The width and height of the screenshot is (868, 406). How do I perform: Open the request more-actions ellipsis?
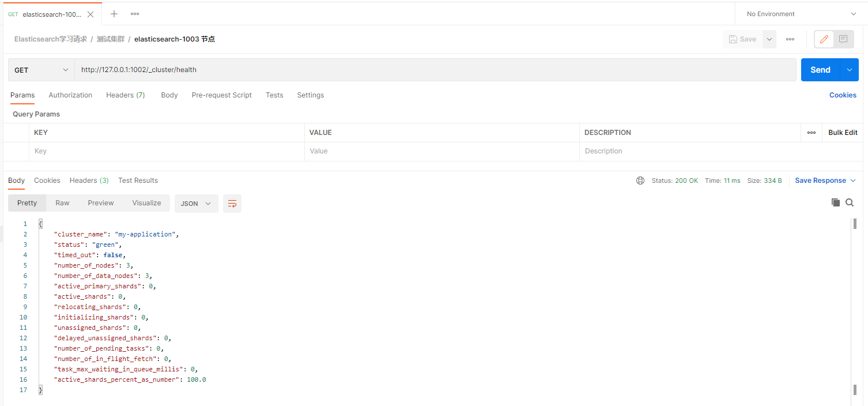(x=790, y=39)
